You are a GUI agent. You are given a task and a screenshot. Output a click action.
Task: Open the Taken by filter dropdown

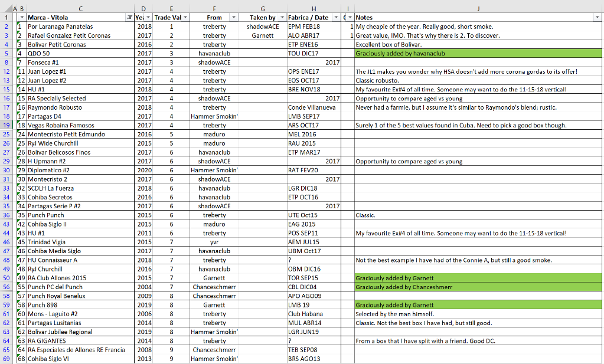(282, 17)
